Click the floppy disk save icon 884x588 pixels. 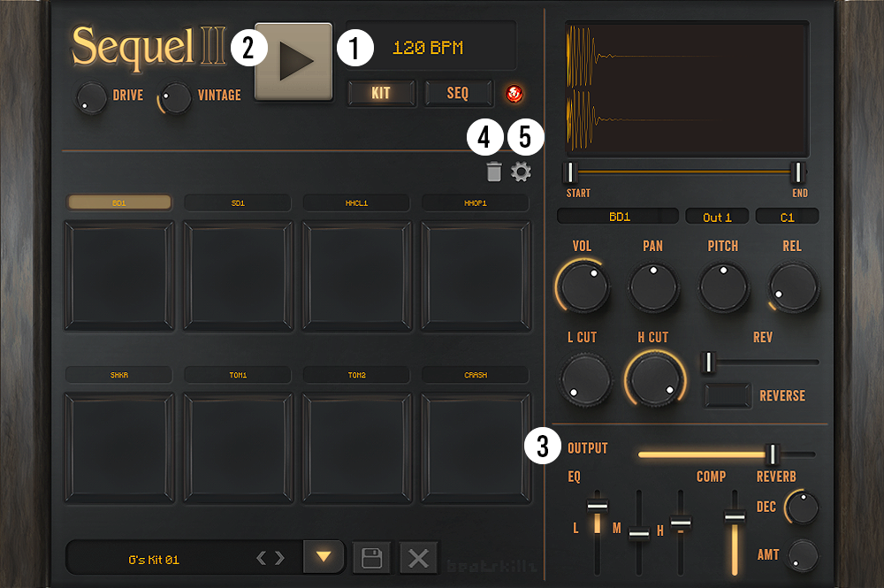point(372,558)
